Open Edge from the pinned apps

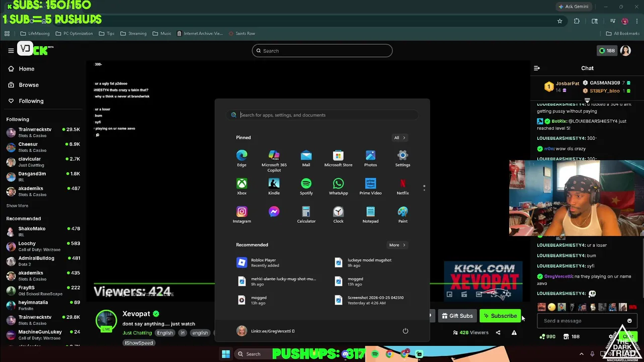(242, 158)
